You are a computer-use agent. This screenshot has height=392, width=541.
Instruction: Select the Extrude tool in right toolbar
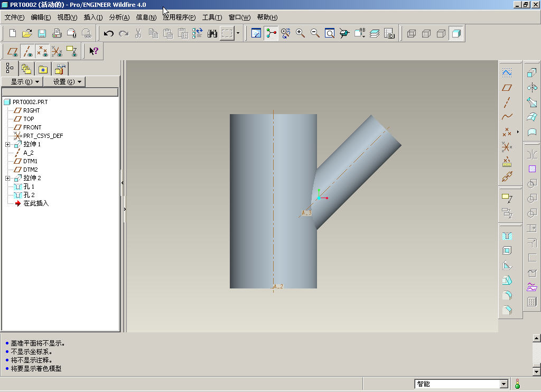pos(532,73)
